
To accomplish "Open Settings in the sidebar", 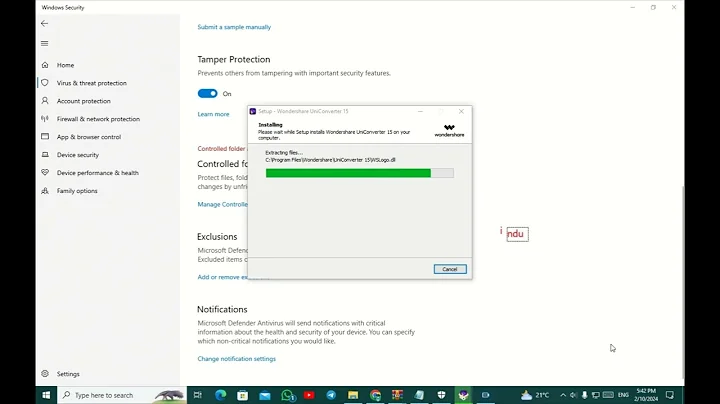I will 68,374.
